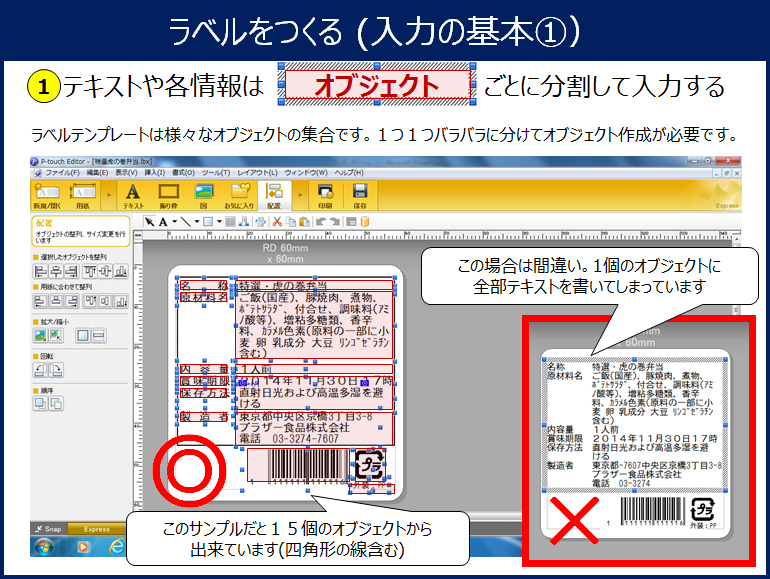Viewport: 770px width, 579px height.
Task: Align selected objects to bottom edge
Action: pos(121,271)
